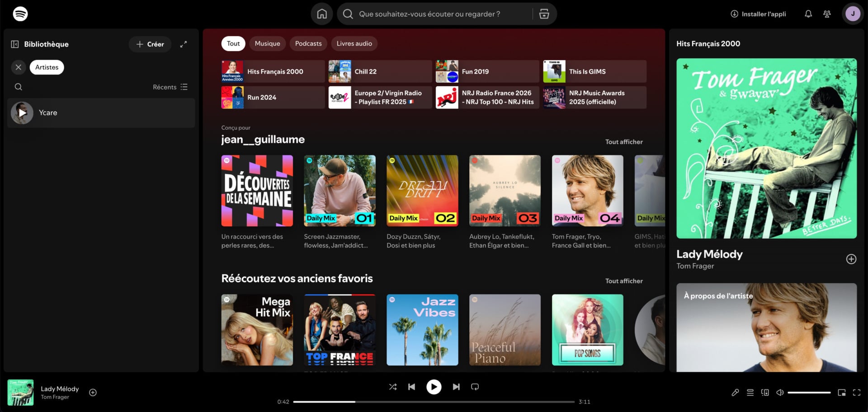Expand library with the arrows icon
Viewport: 868px width, 412px height.
(184, 44)
